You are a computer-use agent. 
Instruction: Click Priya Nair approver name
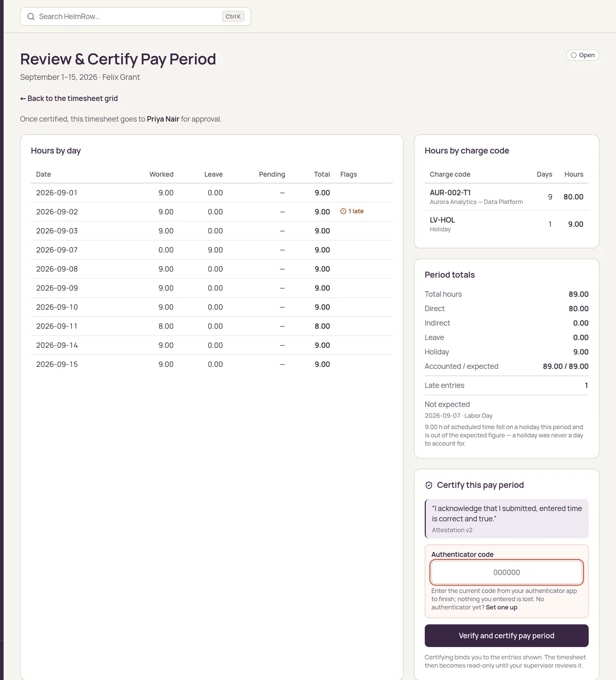[x=163, y=119]
